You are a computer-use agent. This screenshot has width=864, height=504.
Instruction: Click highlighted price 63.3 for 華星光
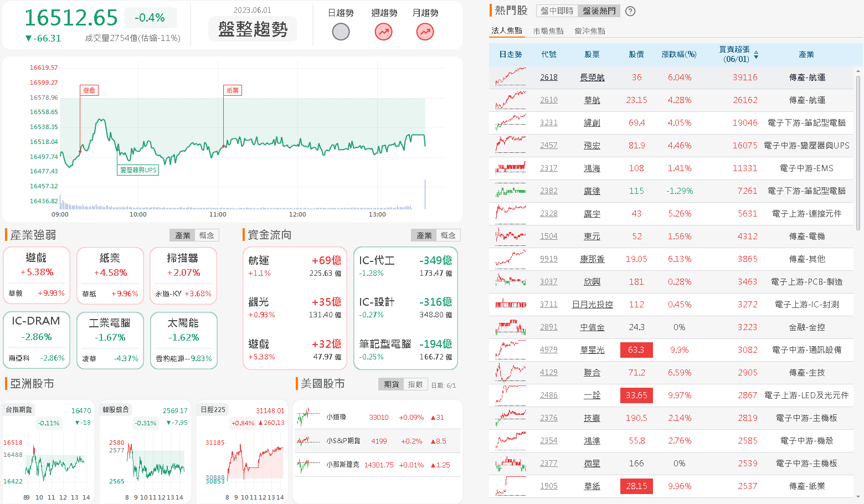click(636, 350)
